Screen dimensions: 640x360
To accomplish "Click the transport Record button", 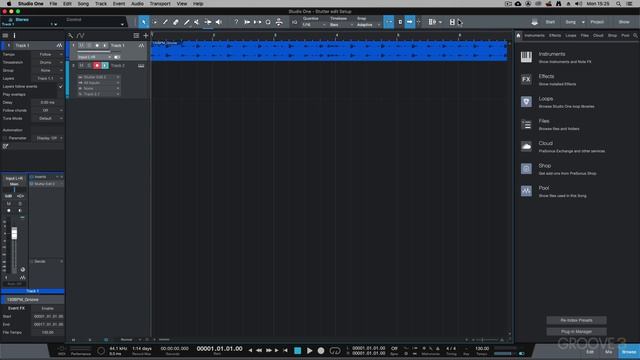I will pos(321,351).
